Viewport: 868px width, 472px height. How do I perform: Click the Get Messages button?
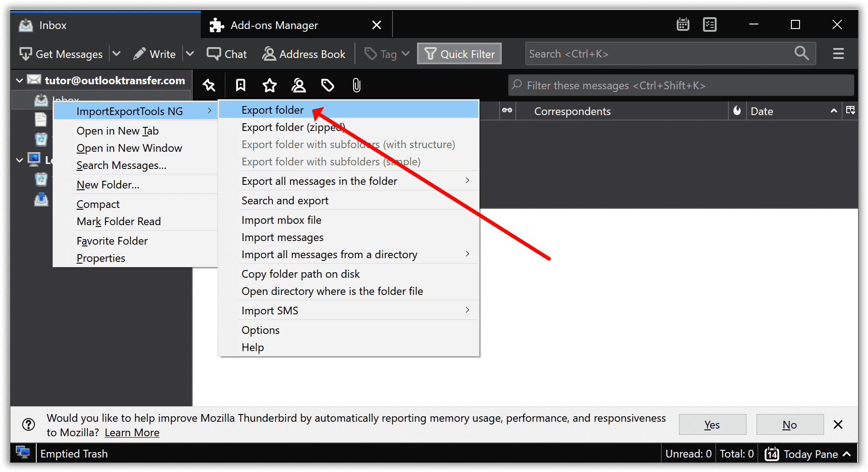[x=61, y=54]
